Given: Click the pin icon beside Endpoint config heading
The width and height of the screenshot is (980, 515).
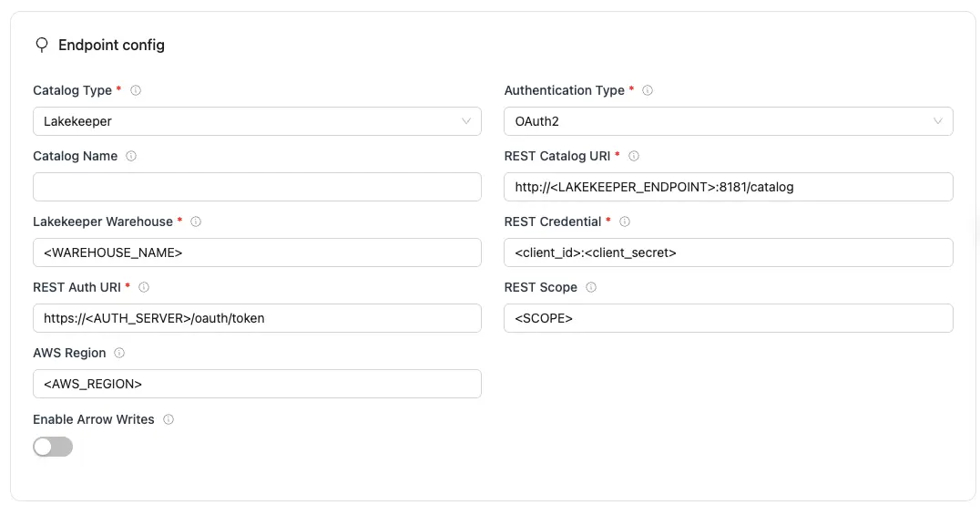Looking at the screenshot, I should (x=42, y=45).
